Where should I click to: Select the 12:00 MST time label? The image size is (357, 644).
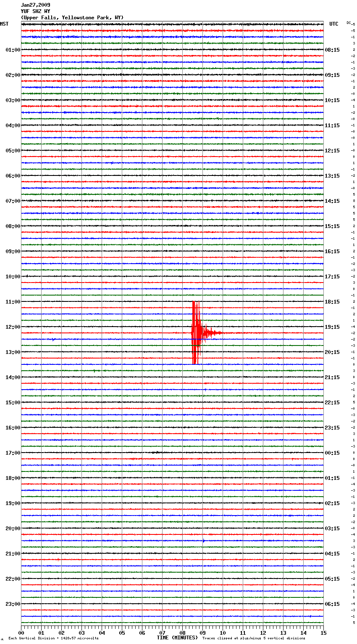click(13, 327)
